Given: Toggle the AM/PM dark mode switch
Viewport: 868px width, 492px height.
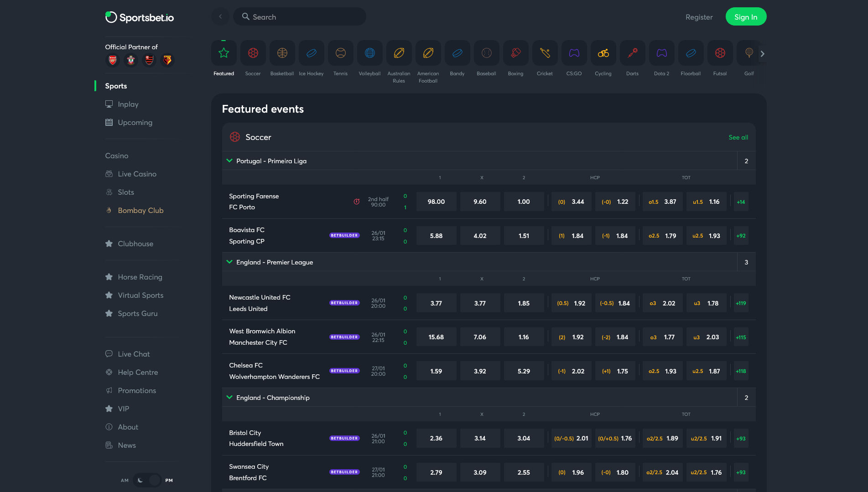Looking at the screenshot, I should (x=147, y=480).
